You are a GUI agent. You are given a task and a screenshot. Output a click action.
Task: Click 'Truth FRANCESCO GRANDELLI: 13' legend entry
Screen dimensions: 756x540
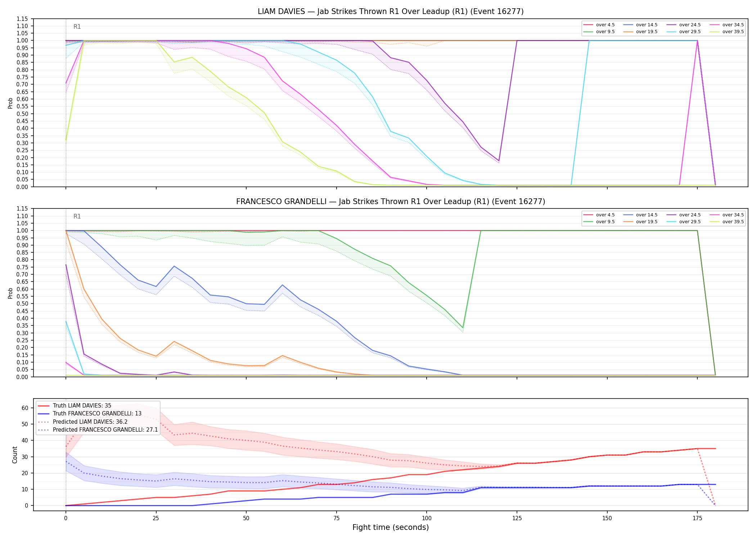tap(90, 414)
